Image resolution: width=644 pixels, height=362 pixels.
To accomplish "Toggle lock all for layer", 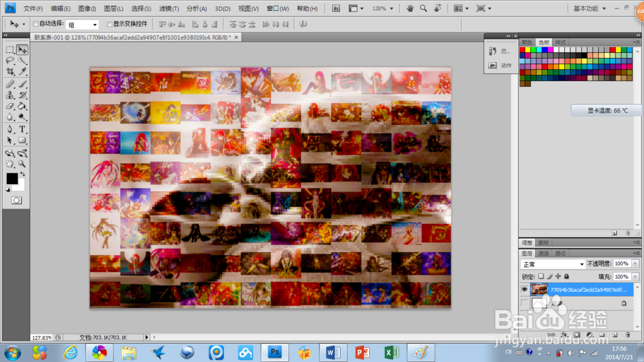I will tap(567, 276).
